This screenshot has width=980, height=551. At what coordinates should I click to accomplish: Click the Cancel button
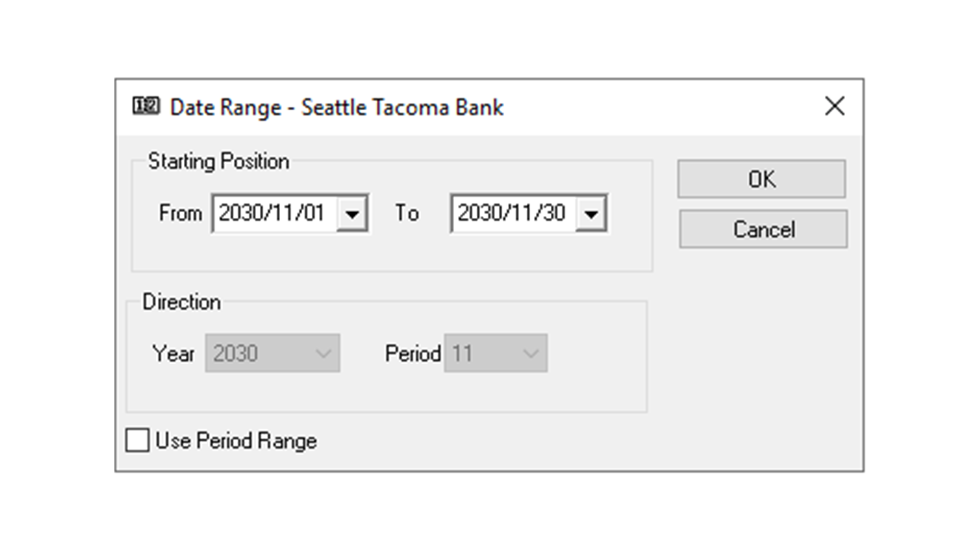763,229
